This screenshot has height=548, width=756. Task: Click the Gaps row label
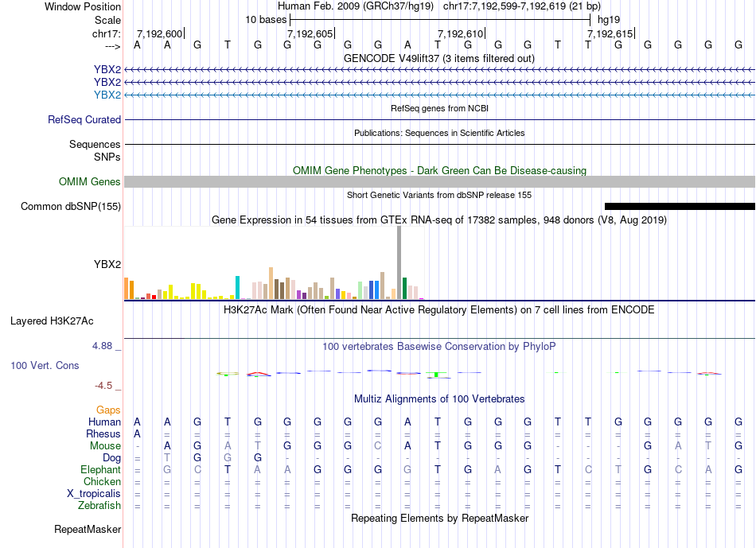(x=108, y=410)
